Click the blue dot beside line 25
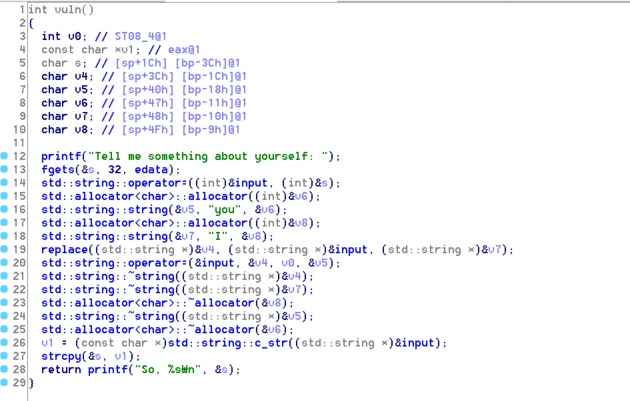The height and width of the screenshot is (401, 630). coord(4,329)
